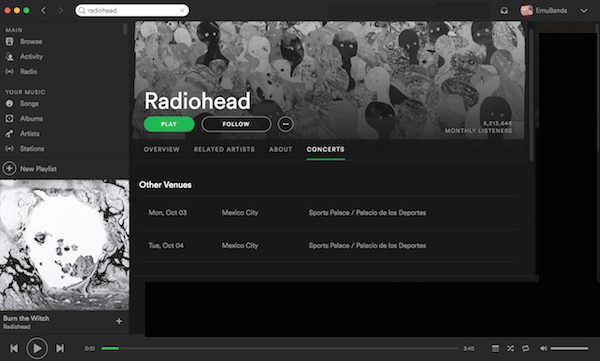Click the New Playlist plus icon
This screenshot has width=600, height=361.
[10, 168]
